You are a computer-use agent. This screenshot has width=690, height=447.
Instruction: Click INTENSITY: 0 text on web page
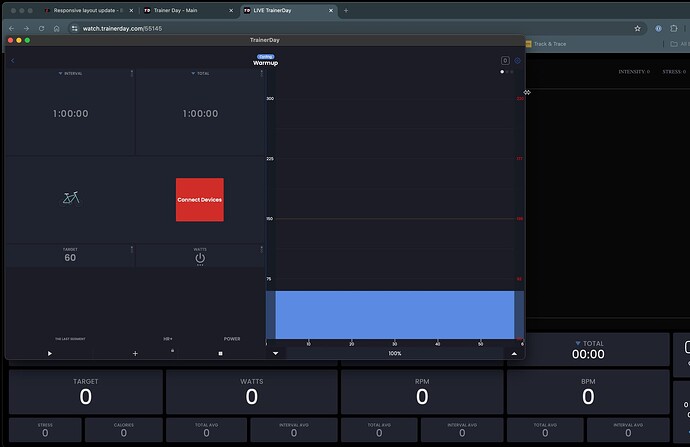634,71
